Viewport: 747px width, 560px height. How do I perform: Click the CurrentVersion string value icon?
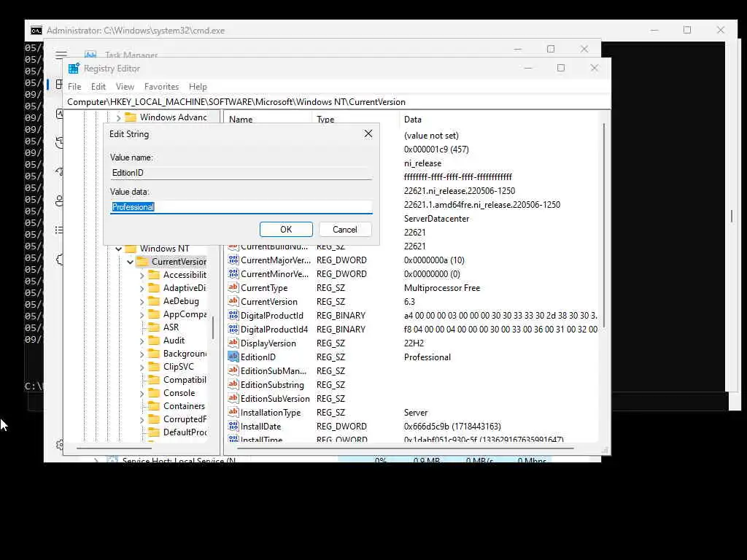tap(233, 301)
